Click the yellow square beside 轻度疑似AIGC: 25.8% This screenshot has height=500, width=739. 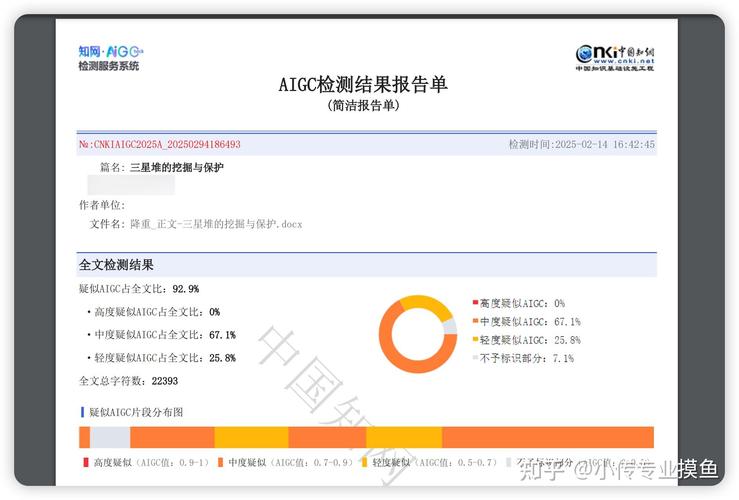476,339
